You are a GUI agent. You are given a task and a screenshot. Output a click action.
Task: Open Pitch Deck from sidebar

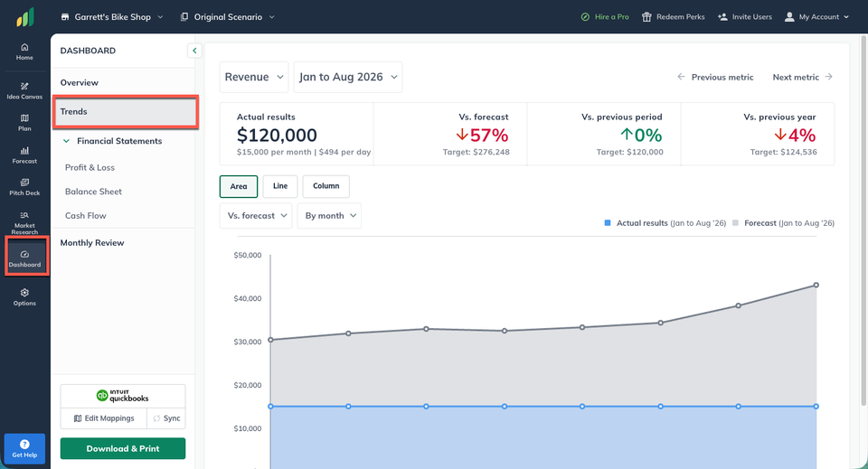click(x=24, y=187)
